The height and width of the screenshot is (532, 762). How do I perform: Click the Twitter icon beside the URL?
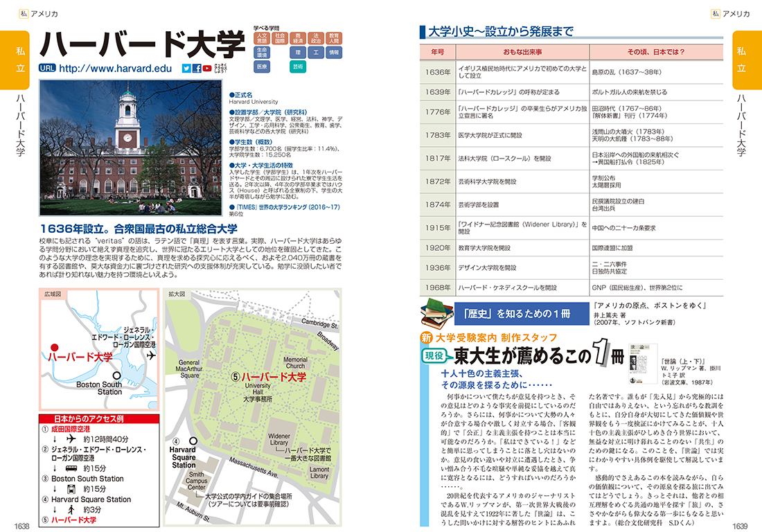tap(186, 69)
